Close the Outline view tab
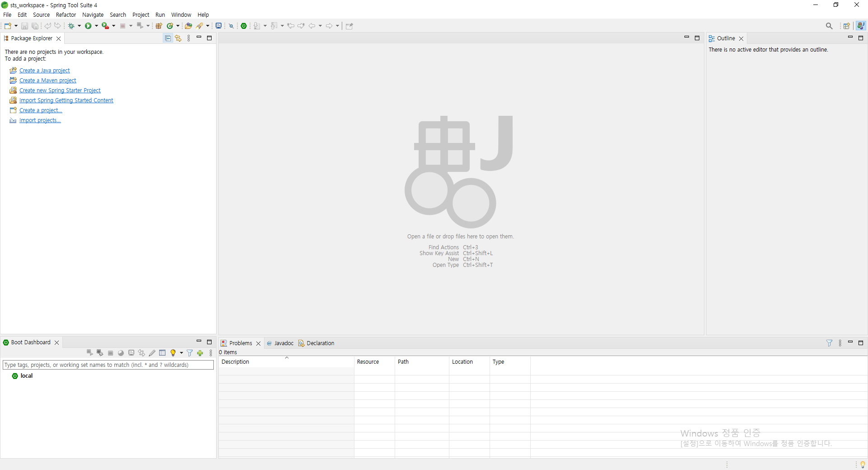This screenshot has height=470, width=868. click(741, 38)
